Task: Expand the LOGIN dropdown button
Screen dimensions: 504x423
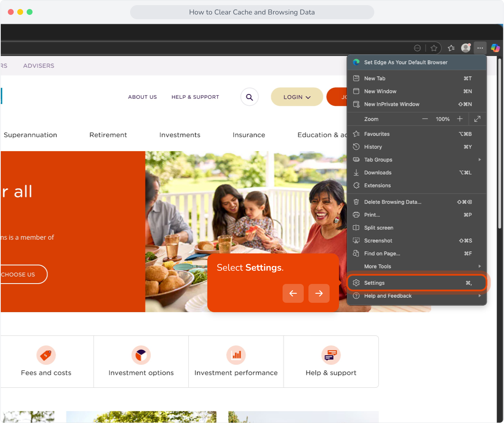Action: pos(297,97)
